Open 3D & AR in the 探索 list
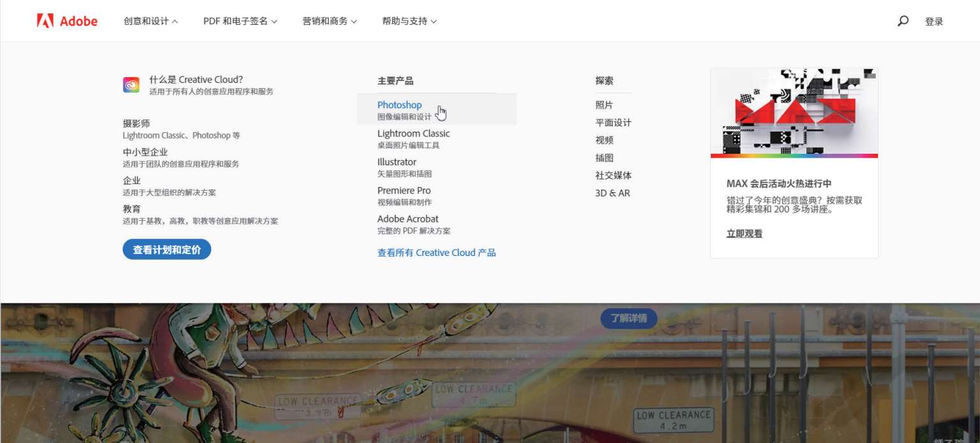This screenshot has width=980, height=443. (x=612, y=193)
